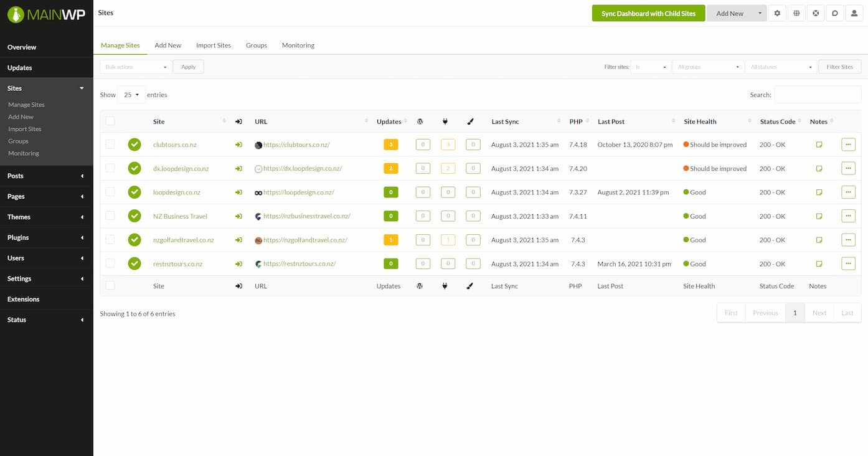Image resolution: width=868 pixels, height=456 pixels.
Task: Open notes icon for NZ Business Travel
Action: pyautogui.click(x=819, y=216)
